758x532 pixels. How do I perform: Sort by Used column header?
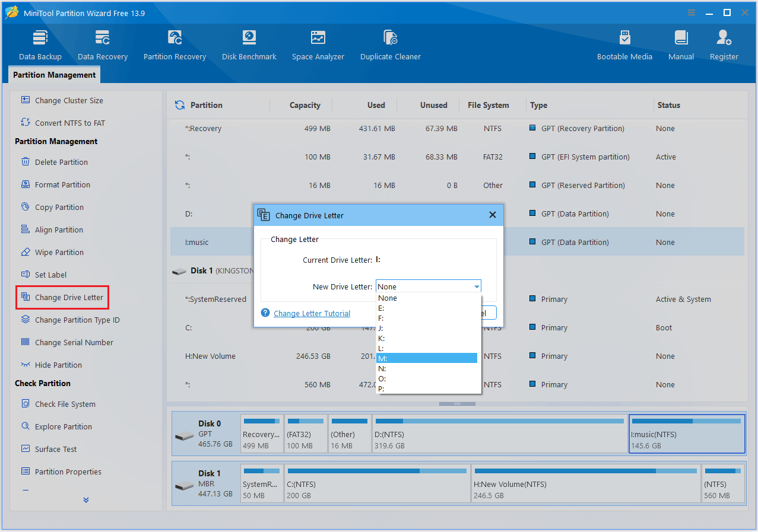pyautogui.click(x=376, y=105)
